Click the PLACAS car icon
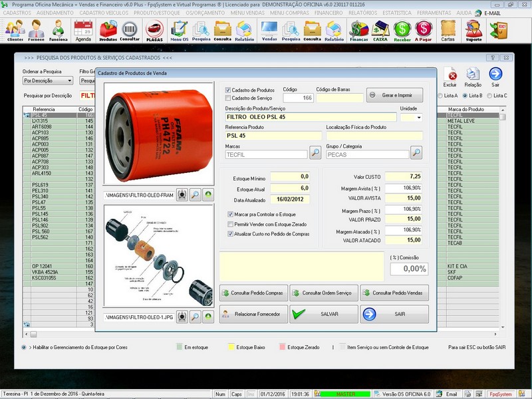The width and height of the screenshot is (532, 399). (154, 30)
